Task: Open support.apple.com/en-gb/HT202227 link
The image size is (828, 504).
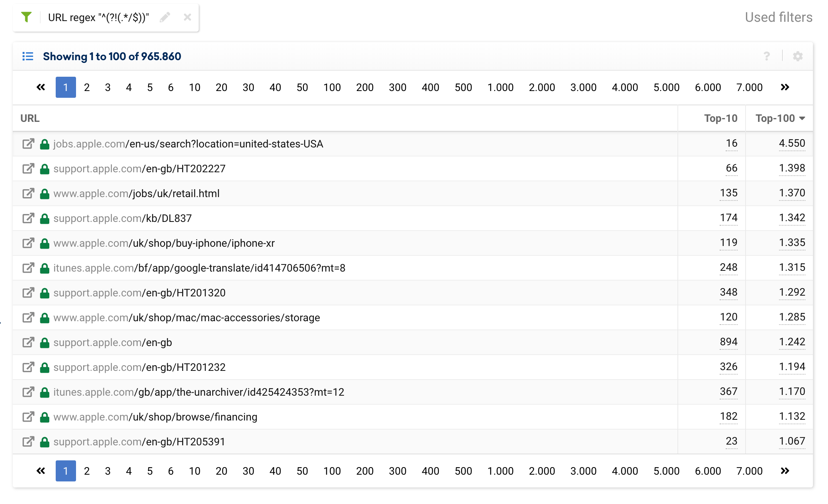Action: click(x=139, y=169)
